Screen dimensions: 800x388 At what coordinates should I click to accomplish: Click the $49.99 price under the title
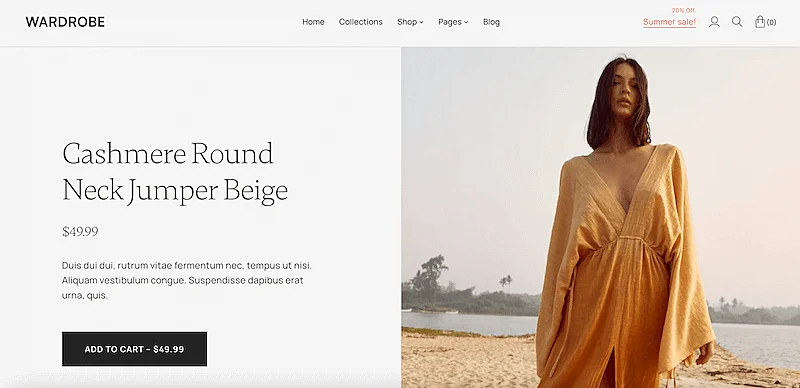tap(80, 232)
